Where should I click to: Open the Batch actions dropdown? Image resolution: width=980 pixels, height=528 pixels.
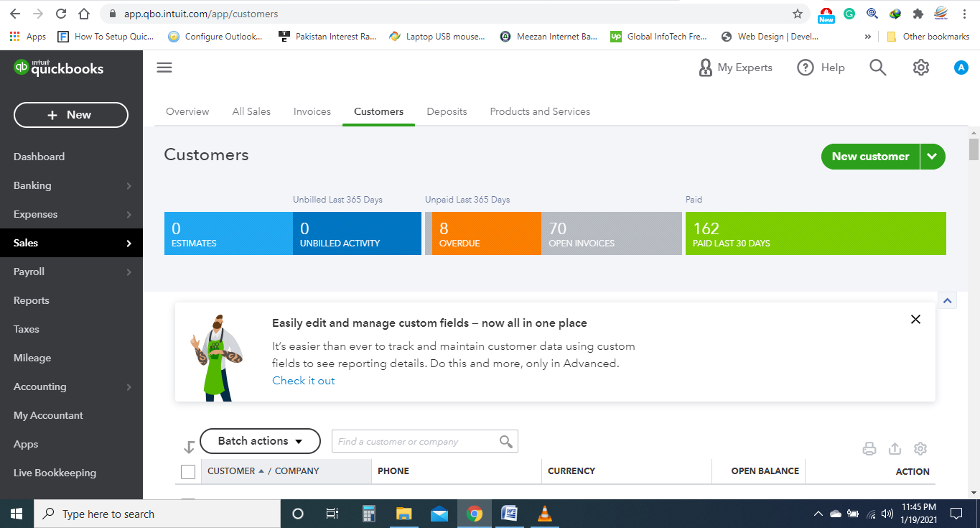coord(260,441)
